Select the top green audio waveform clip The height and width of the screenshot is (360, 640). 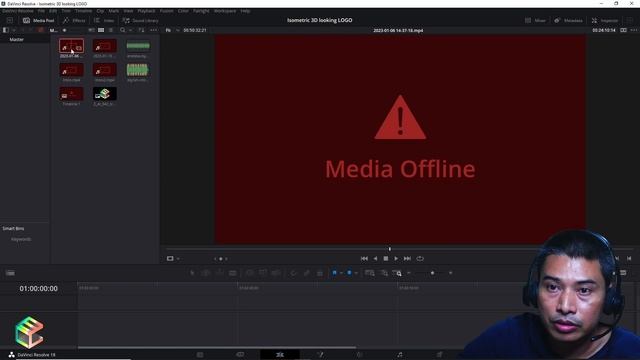click(138, 46)
